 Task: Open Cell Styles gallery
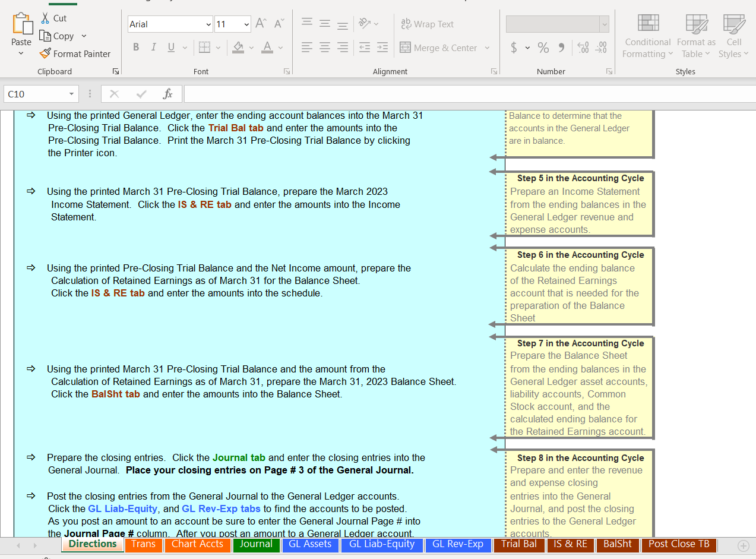734,36
